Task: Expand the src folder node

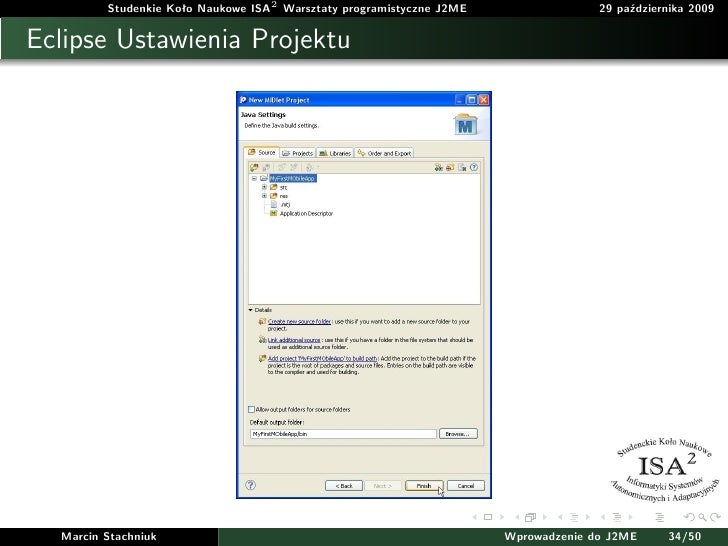Action: pyautogui.click(x=264, y=187)
